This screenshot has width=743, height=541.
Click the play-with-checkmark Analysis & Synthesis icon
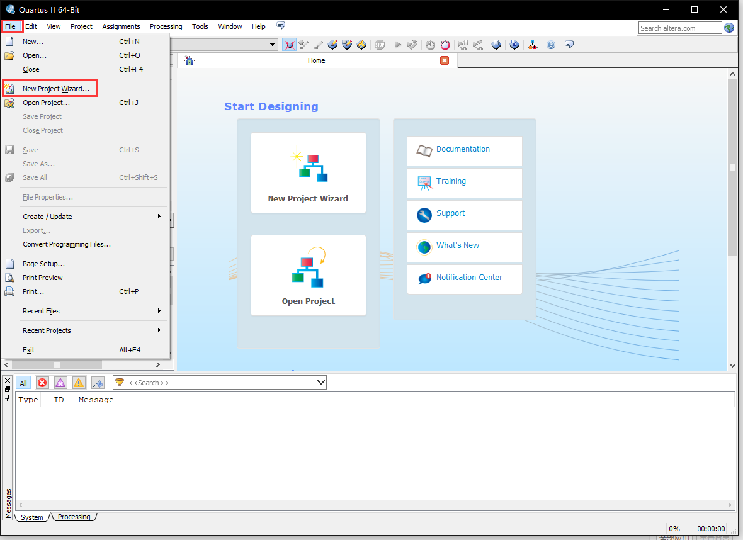pyautogui.click(x=412, y=45)
